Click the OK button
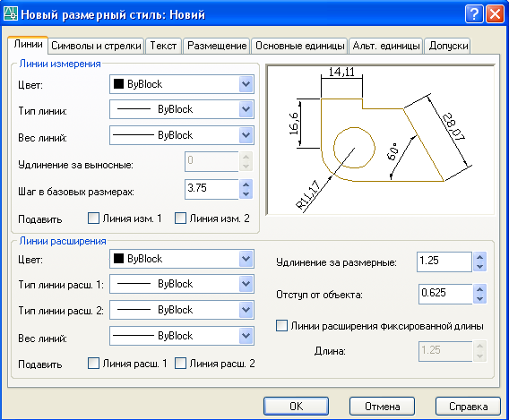 tap(296, 406)
